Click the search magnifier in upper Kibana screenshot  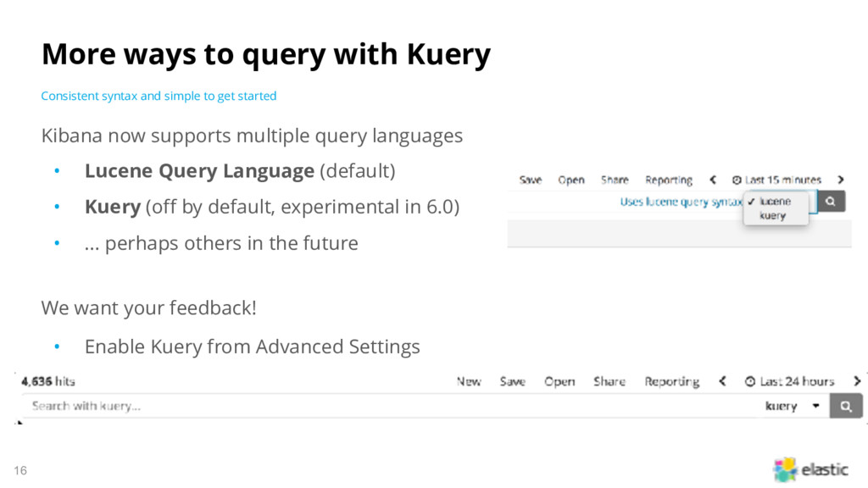point(831,202)
